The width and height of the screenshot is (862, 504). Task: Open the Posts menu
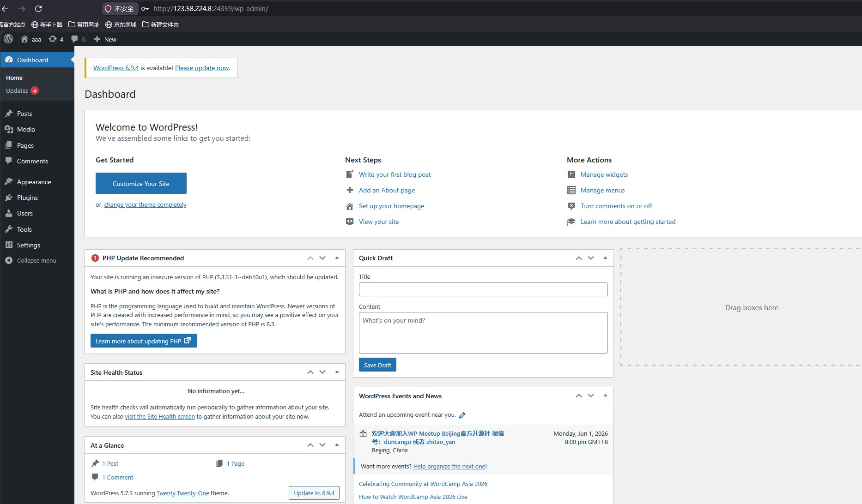coord(24,114)
